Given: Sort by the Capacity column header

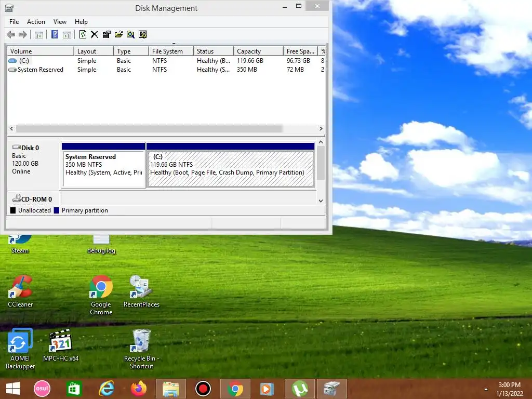Looking at the screenshot, I should click(258, 51).
